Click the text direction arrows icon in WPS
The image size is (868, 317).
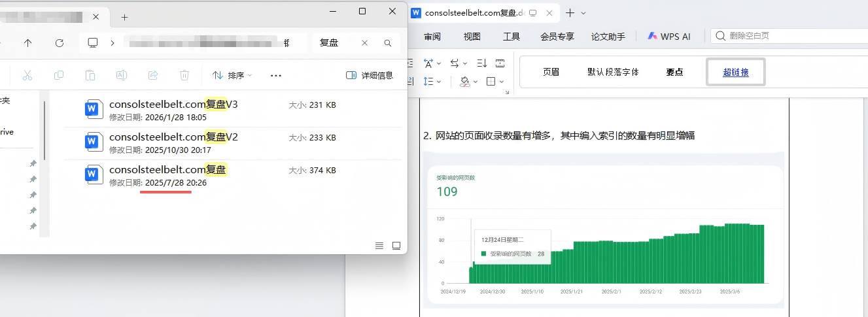pos(455,63)
